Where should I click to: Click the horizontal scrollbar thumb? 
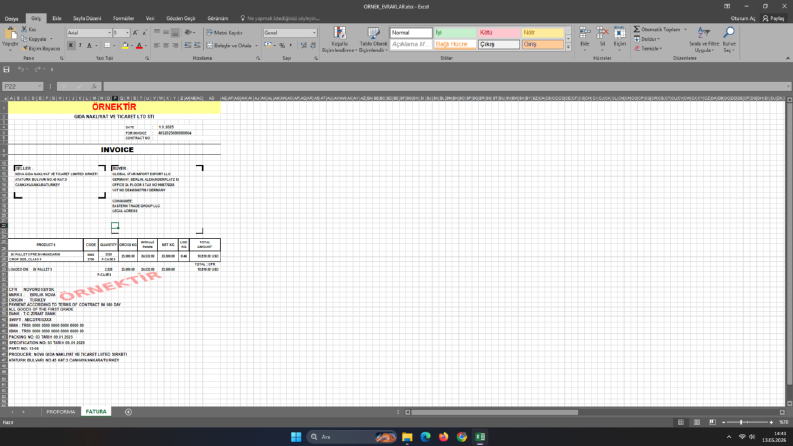pyautogui.click(x=494, y=412)
